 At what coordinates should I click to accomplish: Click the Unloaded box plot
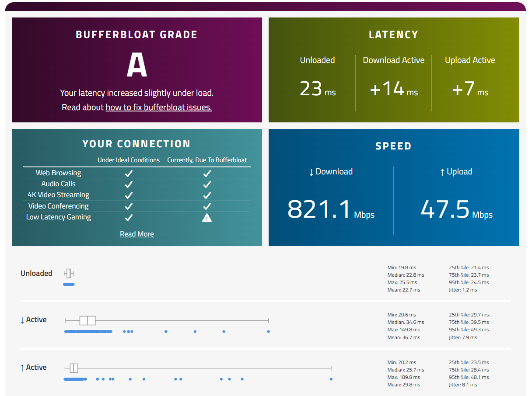69,274
